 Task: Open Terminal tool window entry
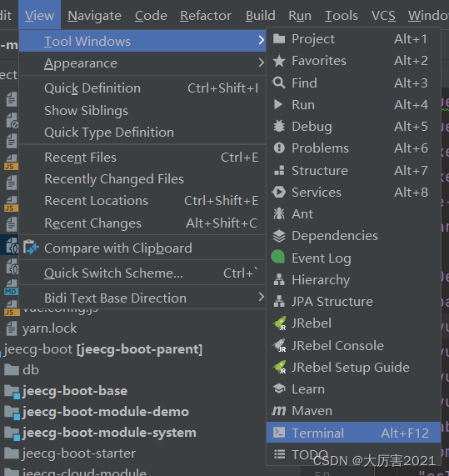tap(354, 433)
